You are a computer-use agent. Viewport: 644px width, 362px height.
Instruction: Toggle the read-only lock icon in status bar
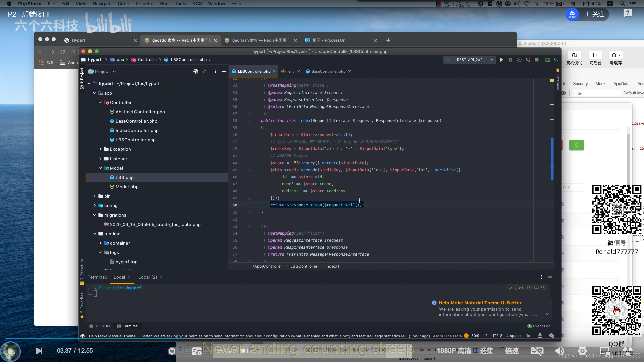[x=528, y=336]
